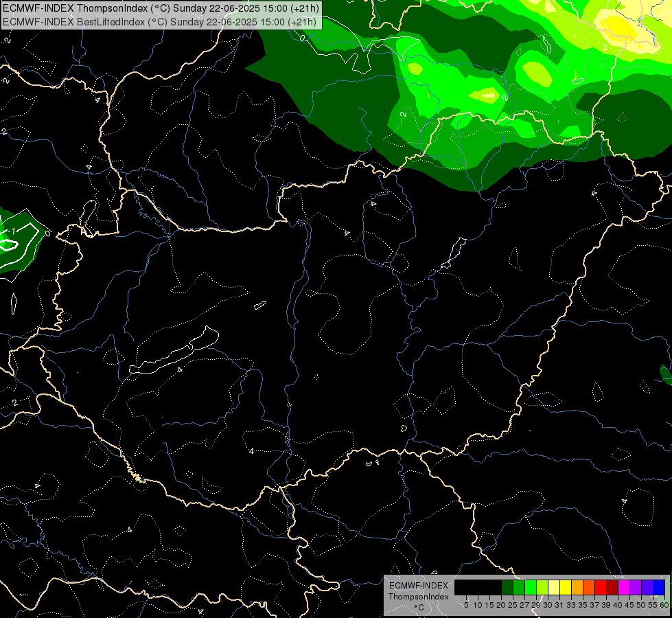Click the orange 33–35 legend swatch
This screenshot has height=618, width=672.
[x=577, y=587]
